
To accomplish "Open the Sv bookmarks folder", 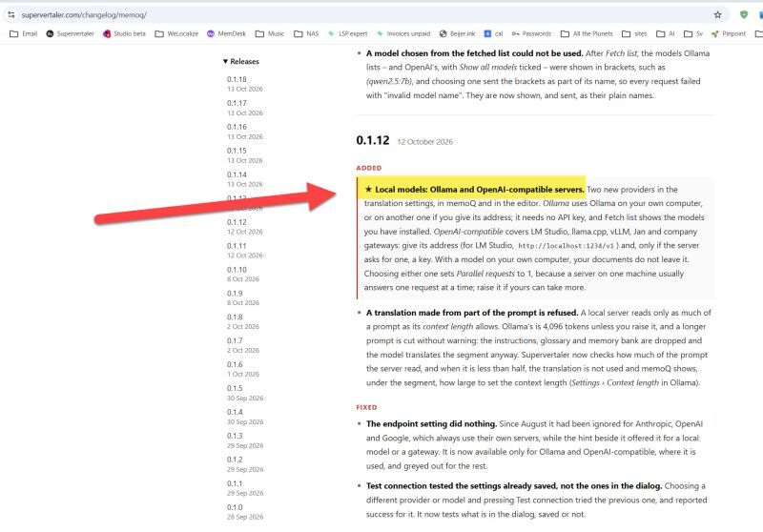I will [693, 33].
